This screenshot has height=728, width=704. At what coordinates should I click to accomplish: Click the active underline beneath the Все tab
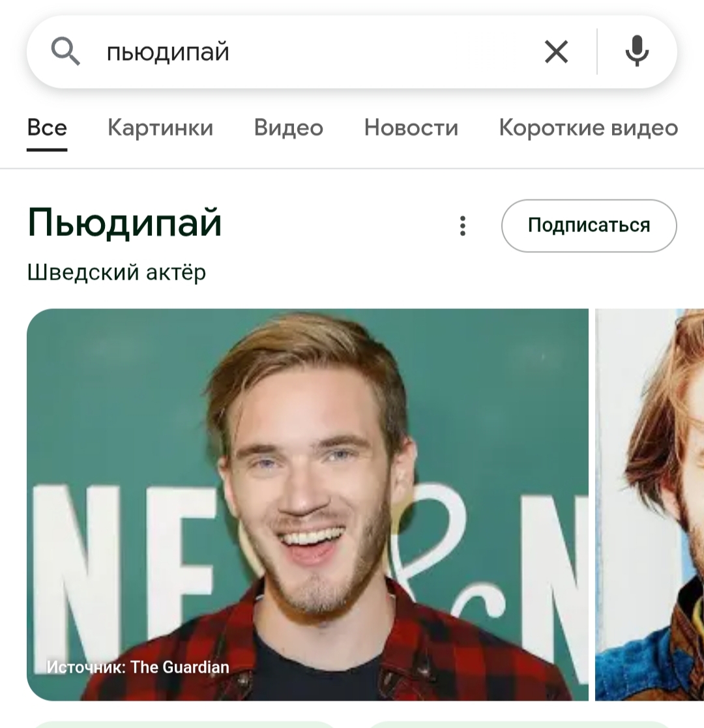click(47, 149)
